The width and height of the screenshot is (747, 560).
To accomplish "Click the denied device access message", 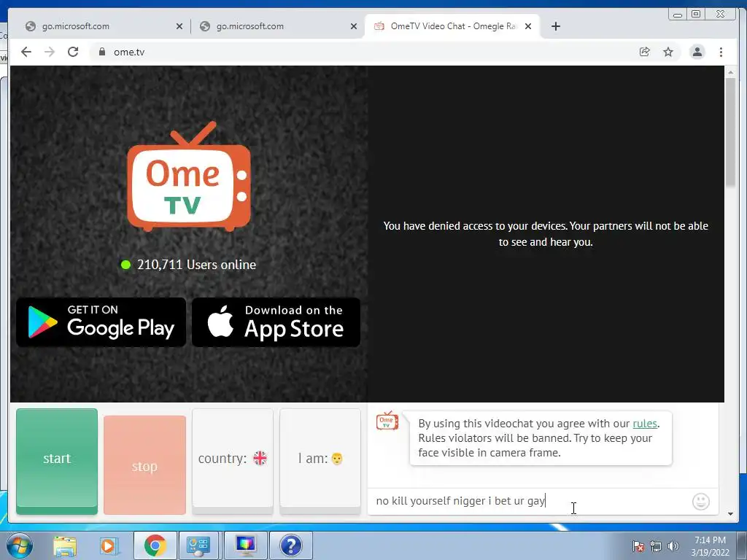I will [x=546, y=234].
